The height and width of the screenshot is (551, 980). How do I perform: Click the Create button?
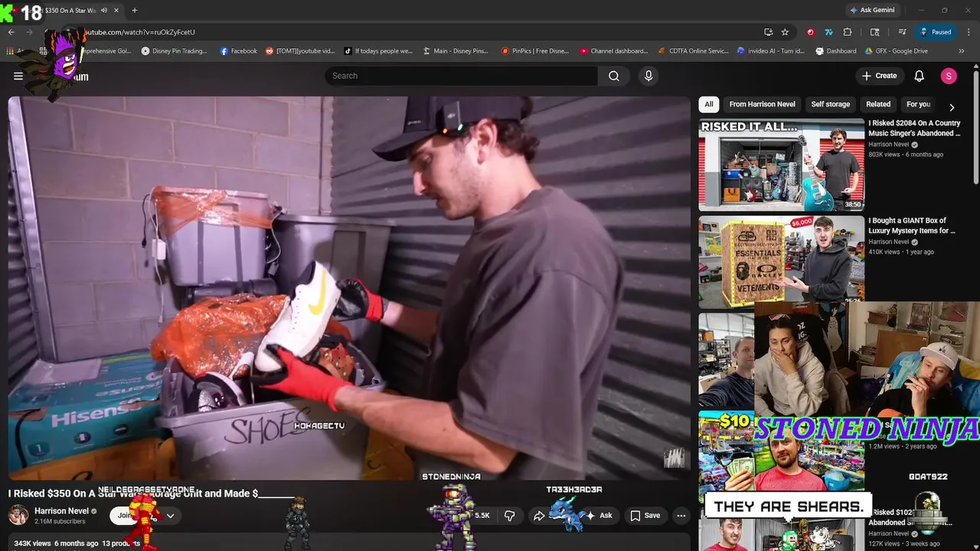click(879, 76)
